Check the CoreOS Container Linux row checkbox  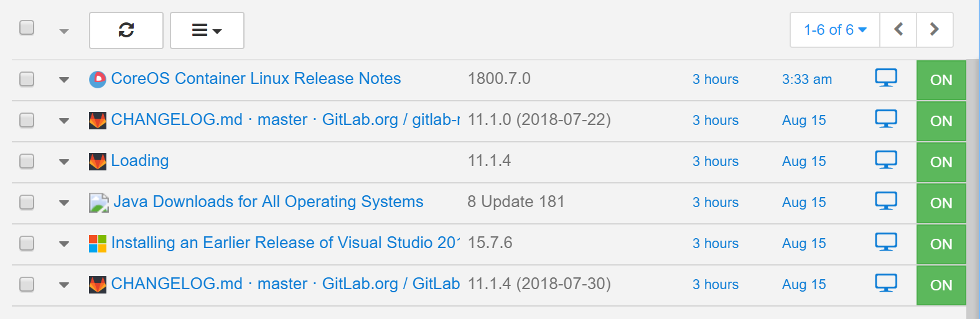[x=27, y=79]
